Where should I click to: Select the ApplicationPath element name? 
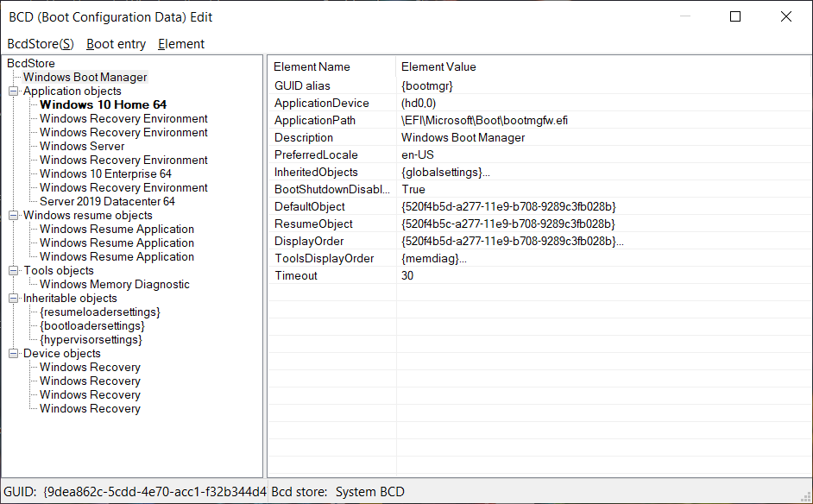click(x=315, y=120)
